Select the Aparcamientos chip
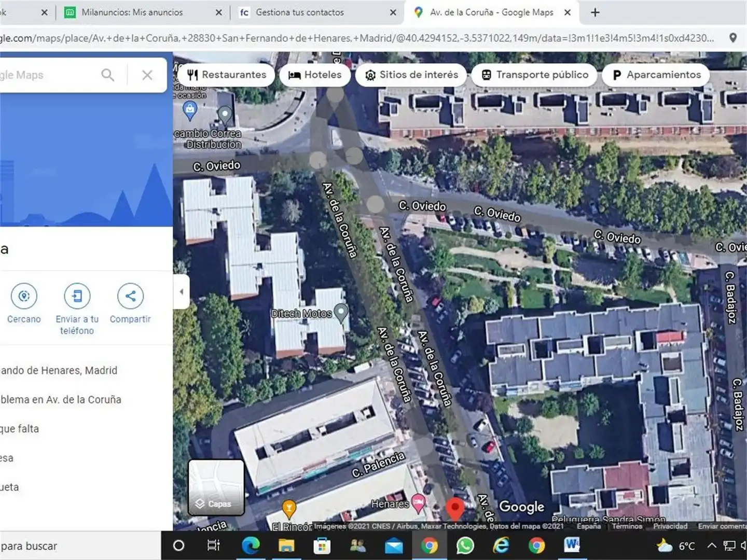Screen dimensions: 747x560 (x=657, y=75)
